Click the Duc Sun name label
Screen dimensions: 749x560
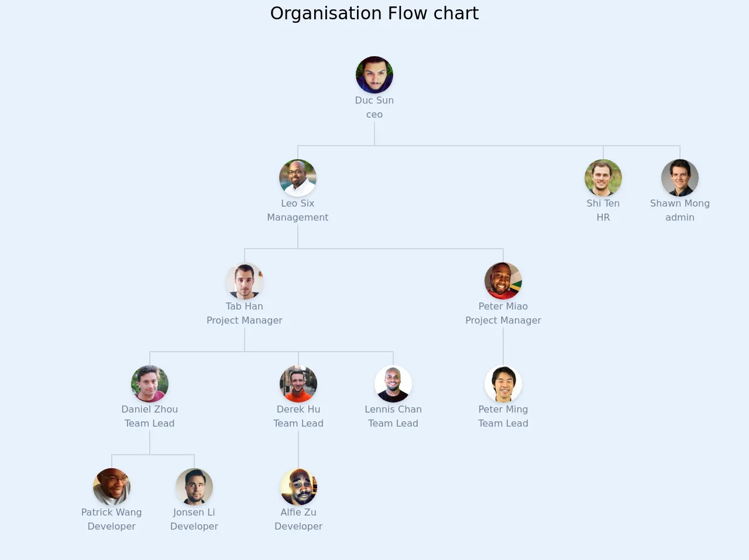[x=374, y=101]
